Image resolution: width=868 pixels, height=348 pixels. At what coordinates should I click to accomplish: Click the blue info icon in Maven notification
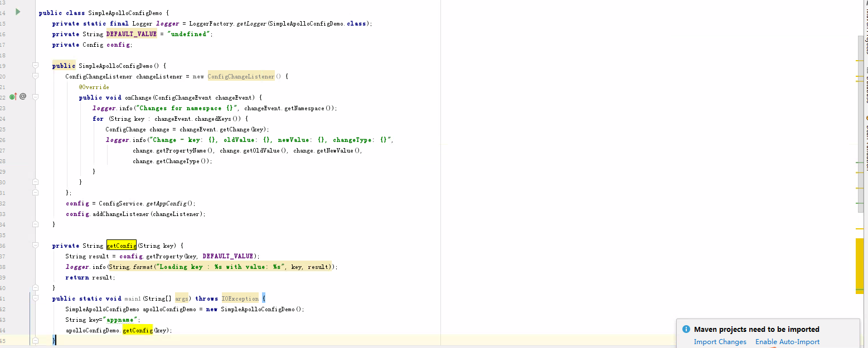686,329
